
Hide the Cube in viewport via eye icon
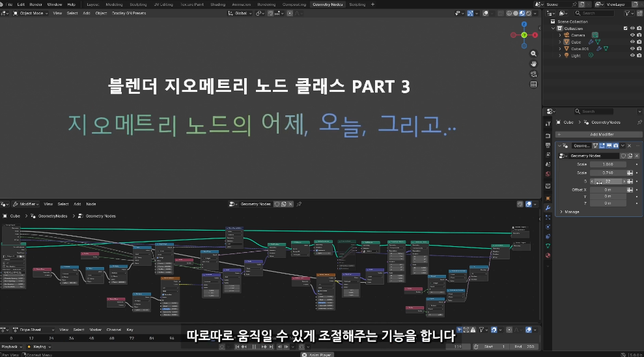pyautogui.click(x=632, y=42)
